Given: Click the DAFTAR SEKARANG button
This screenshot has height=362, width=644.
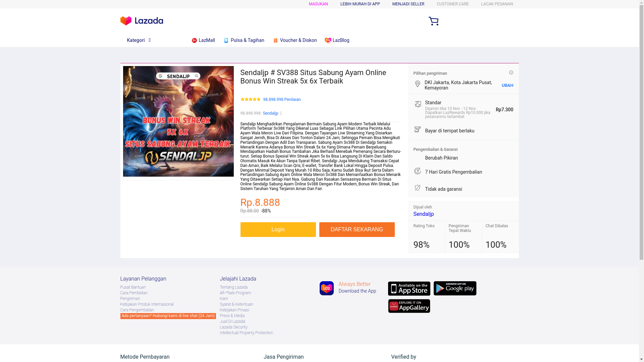Looking at the screenshot, I should (x=357, y=230).
